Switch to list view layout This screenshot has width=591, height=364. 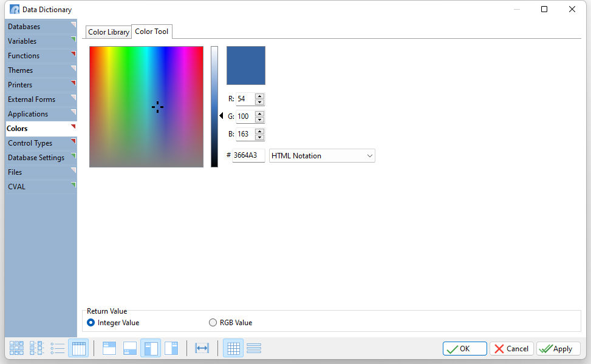pyautogui.click(x=58, y=348)
